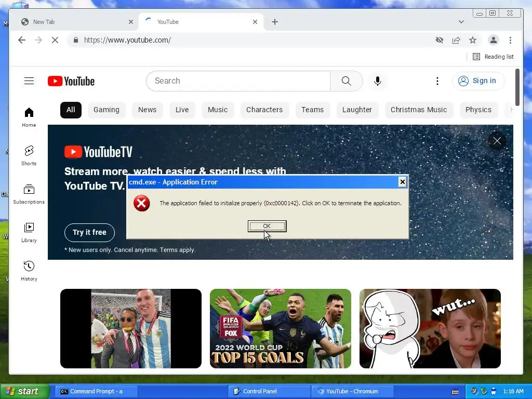
Task: Select the Music filter chip
Action: (218, 110)
